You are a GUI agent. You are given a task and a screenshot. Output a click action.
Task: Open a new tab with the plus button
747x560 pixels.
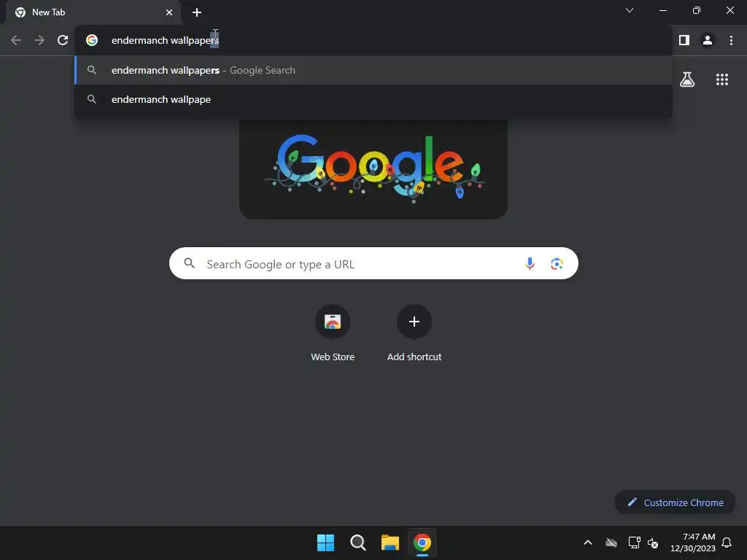tap(197, 12)
